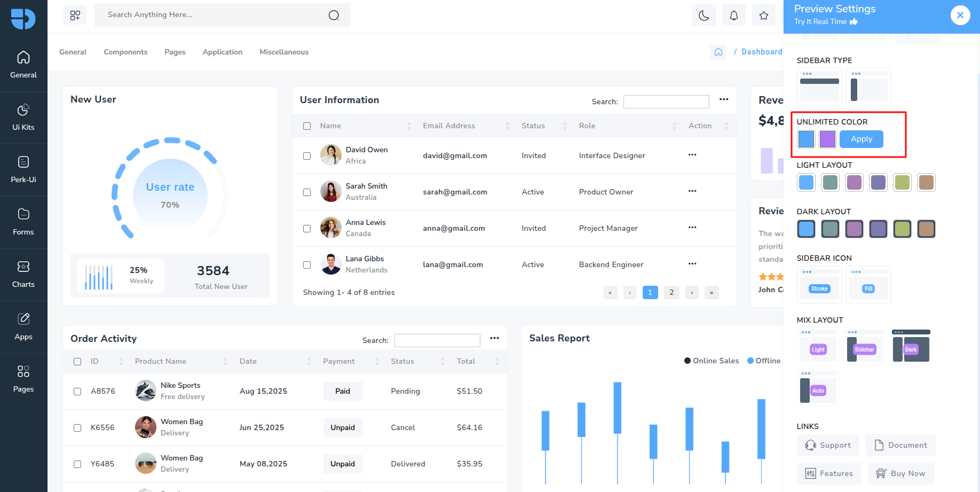Open notifications bell icon
The height and width of the screenshot is (492, 980).
(x=733, y=15)
